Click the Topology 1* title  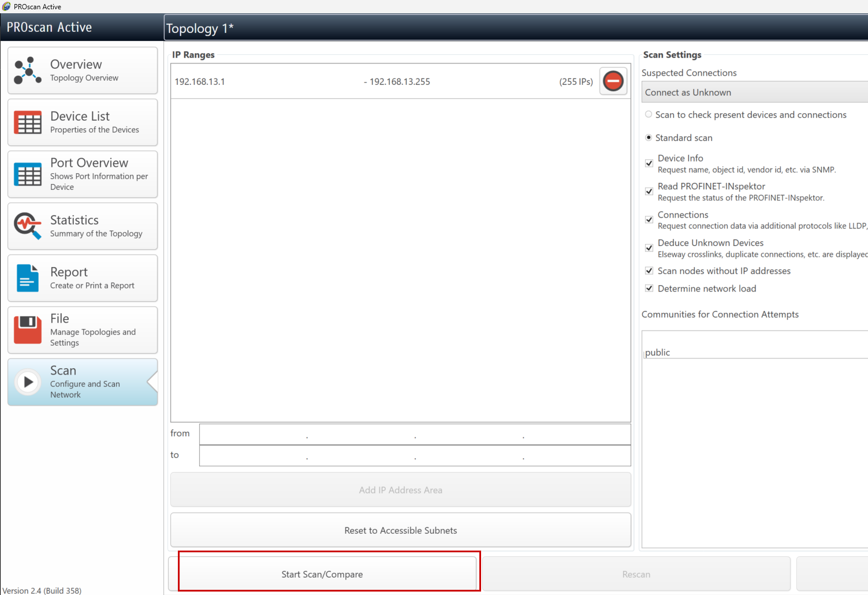point(200,28)
